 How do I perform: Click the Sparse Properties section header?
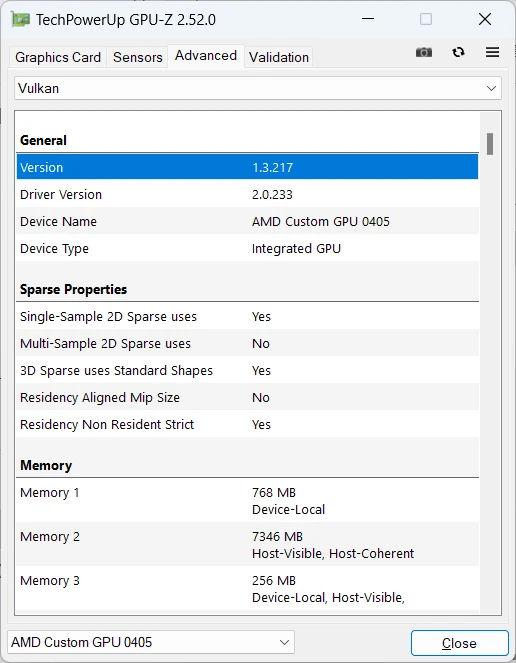pyautogui.click(x=74, y=290)
